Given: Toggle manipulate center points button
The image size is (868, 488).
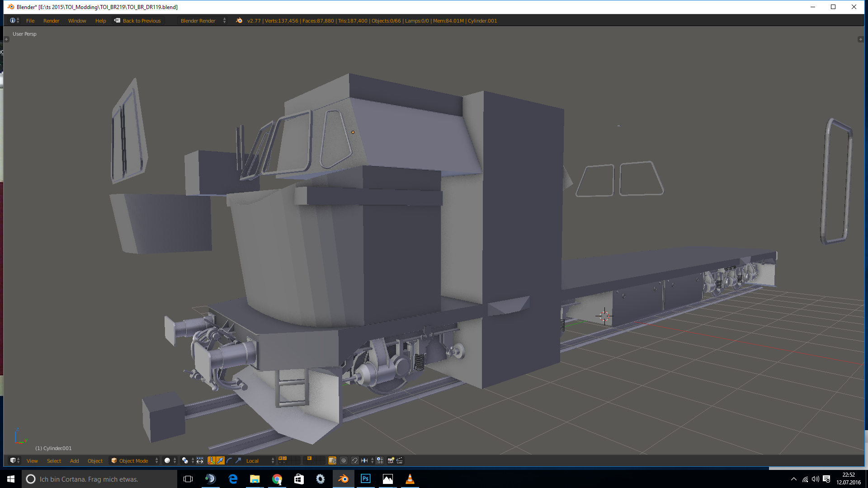Looking at the screenshot, I should [200, 460].
